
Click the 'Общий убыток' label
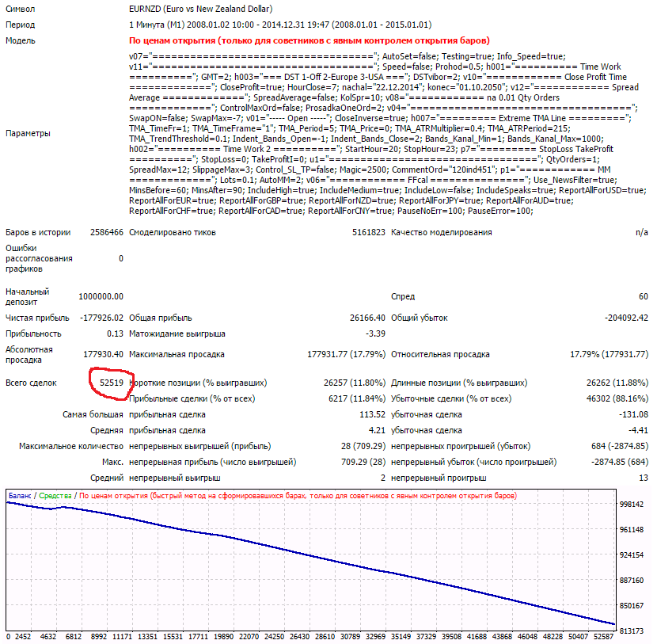(x=419, y=318)
